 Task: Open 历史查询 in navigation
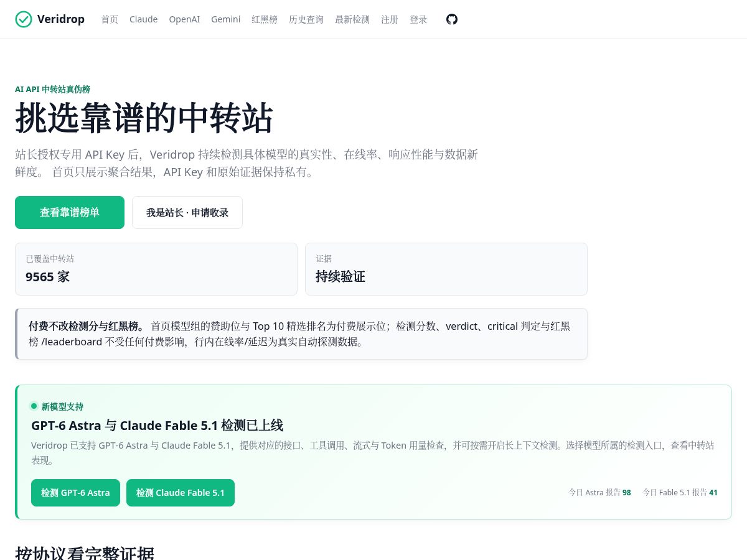306,19
